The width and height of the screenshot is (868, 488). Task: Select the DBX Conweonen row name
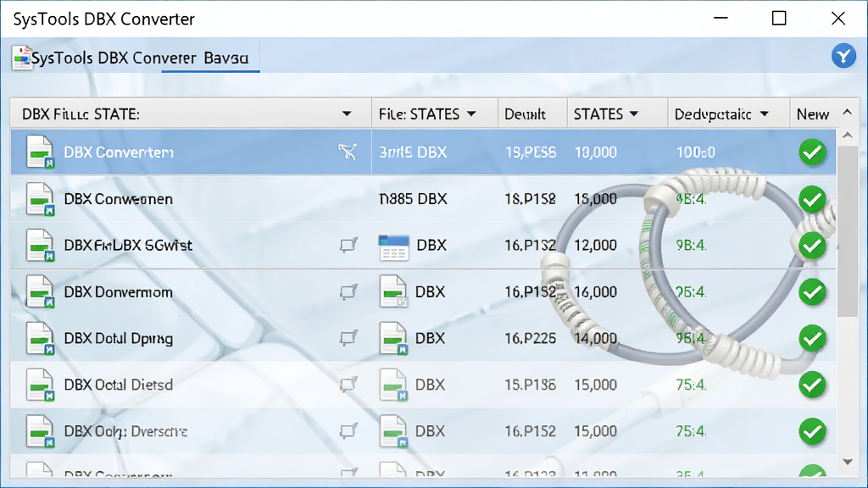coord(119,199)
